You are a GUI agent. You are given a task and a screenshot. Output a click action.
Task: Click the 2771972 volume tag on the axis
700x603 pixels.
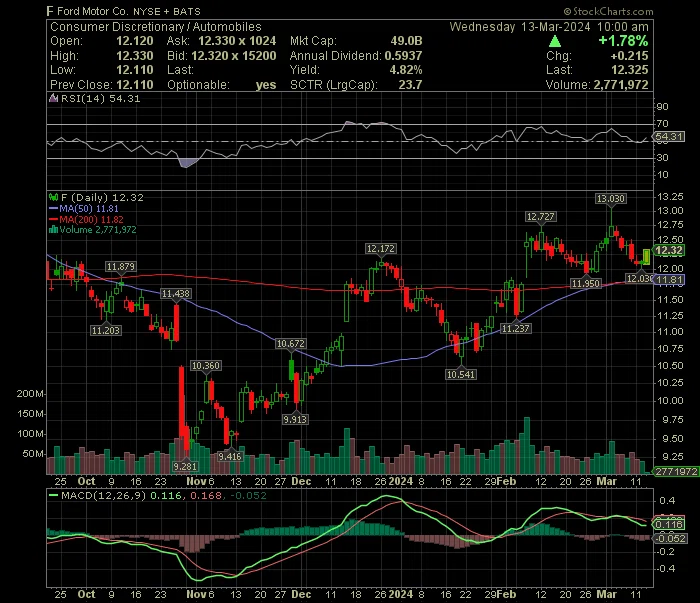point(676,472)
